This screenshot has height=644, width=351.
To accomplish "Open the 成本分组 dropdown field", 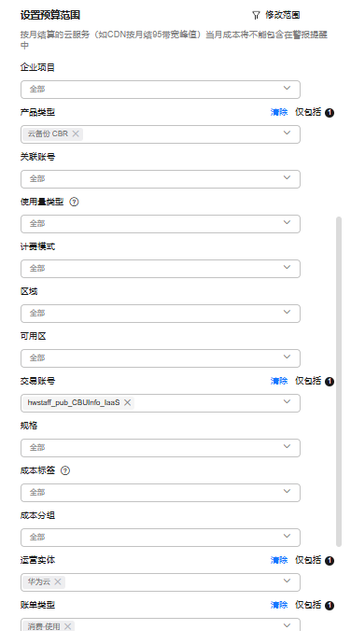I will point(161,538).
